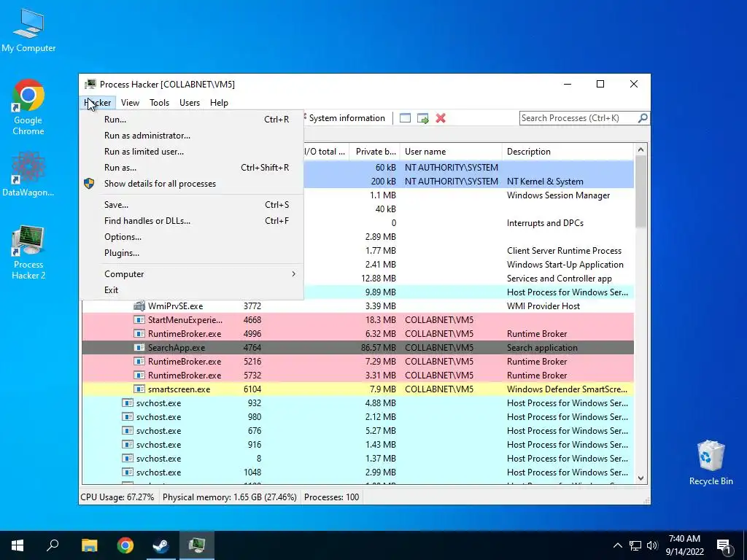Screen dimensions: 747x560
Task: Open taskbar search magnifier
Action: 53,545
